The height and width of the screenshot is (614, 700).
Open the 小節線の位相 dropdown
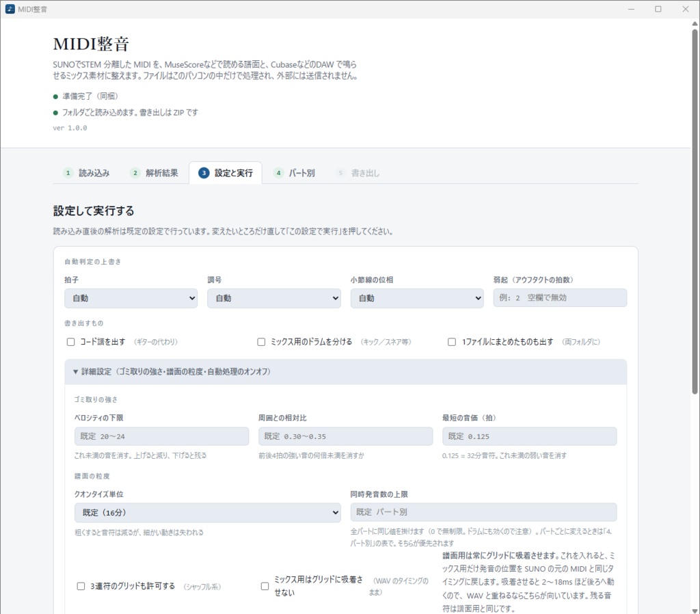click(x=417, y=298)
